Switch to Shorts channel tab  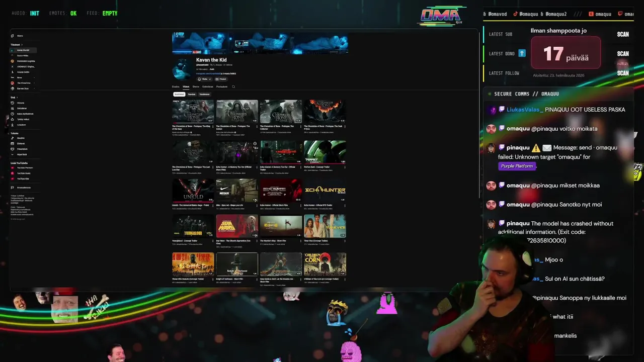coord(196,86)
